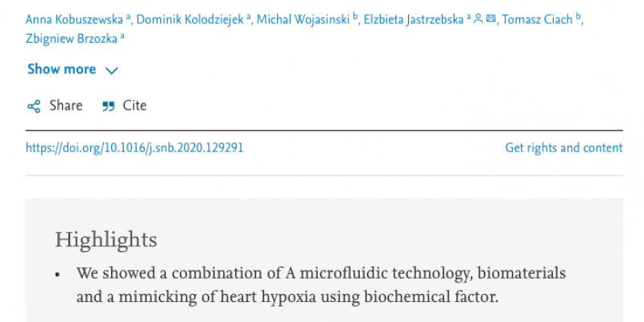
Task: View author Tomasz Ciach
Action: click(537, 19)
